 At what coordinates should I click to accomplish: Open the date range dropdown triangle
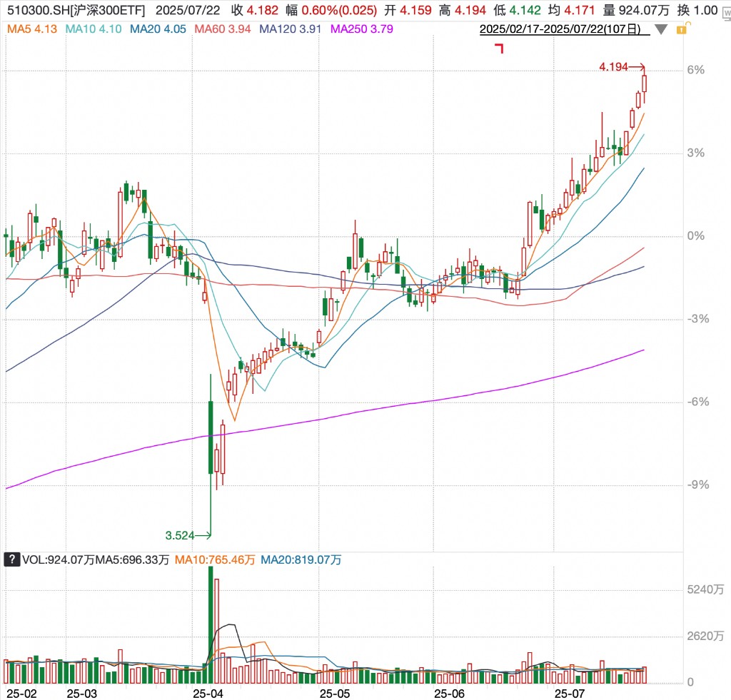point(662,30)
